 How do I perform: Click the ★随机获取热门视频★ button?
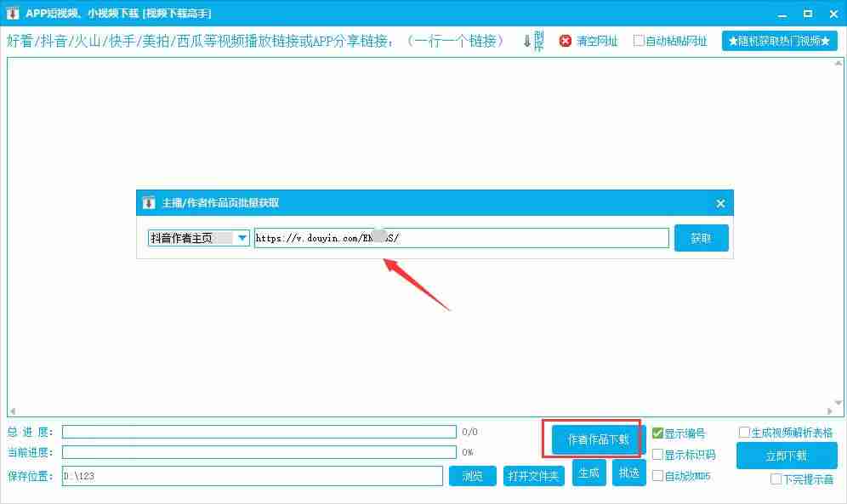tap(780, 41)
